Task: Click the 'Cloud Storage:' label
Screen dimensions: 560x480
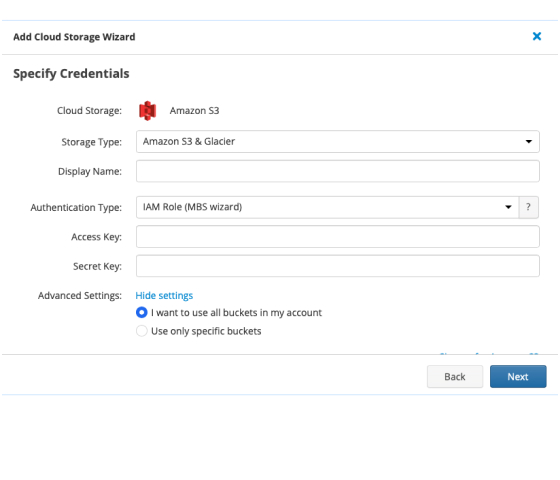Action: click(x=89, y=111)
